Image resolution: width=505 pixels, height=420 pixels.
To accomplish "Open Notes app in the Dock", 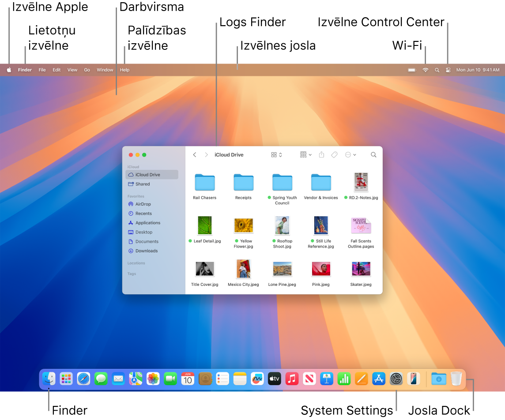I will [x=240, y=379].
